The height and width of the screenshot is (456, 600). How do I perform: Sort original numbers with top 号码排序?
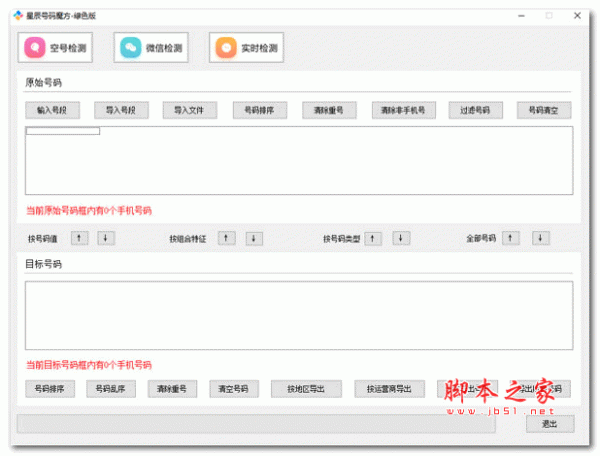pyautogui.click(x=260, y=110)
